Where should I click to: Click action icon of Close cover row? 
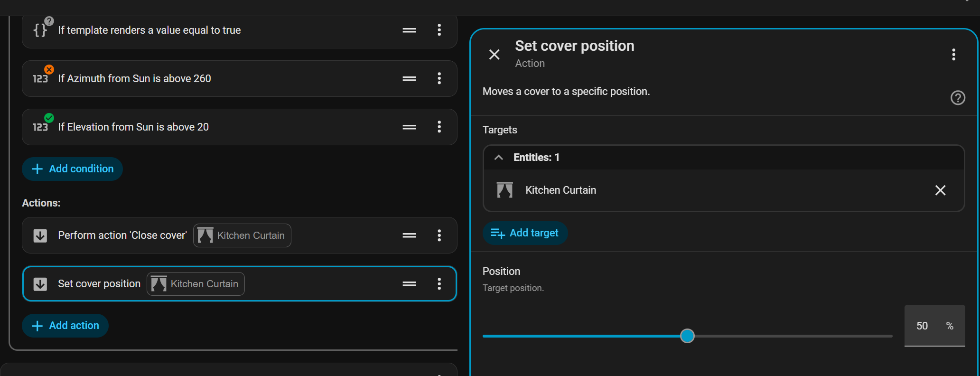point(40,235)
